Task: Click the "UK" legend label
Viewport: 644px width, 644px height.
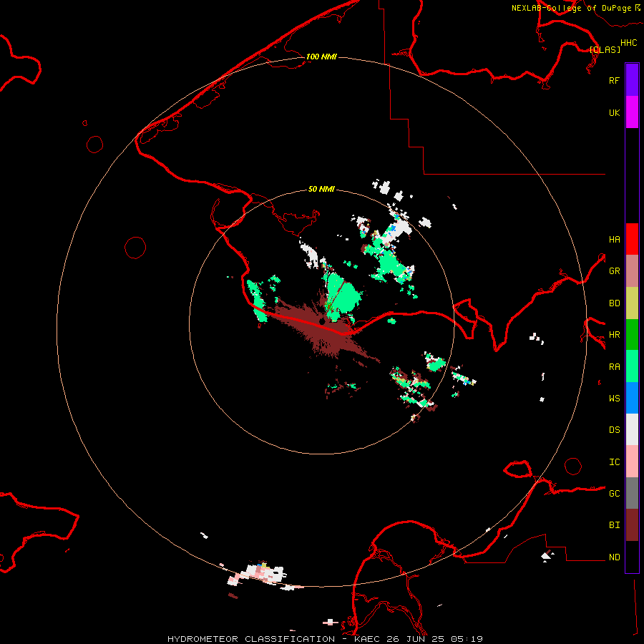Action: click(614, 112)
